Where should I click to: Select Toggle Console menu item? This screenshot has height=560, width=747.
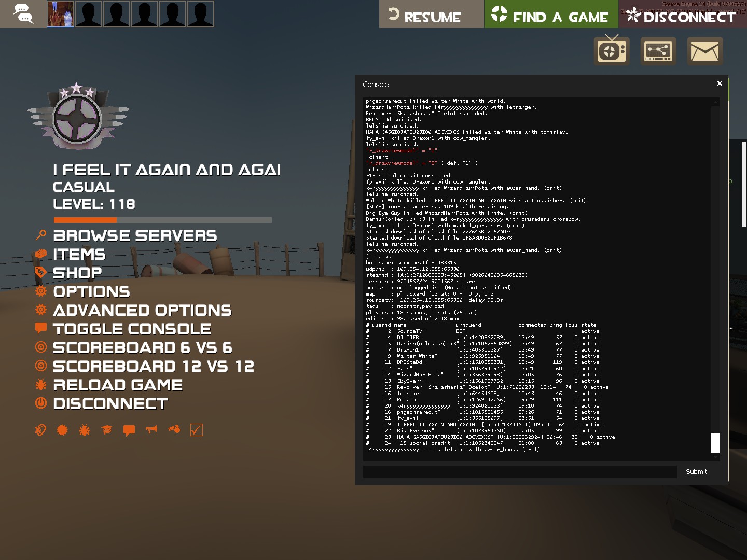click(x=132, y=329)
